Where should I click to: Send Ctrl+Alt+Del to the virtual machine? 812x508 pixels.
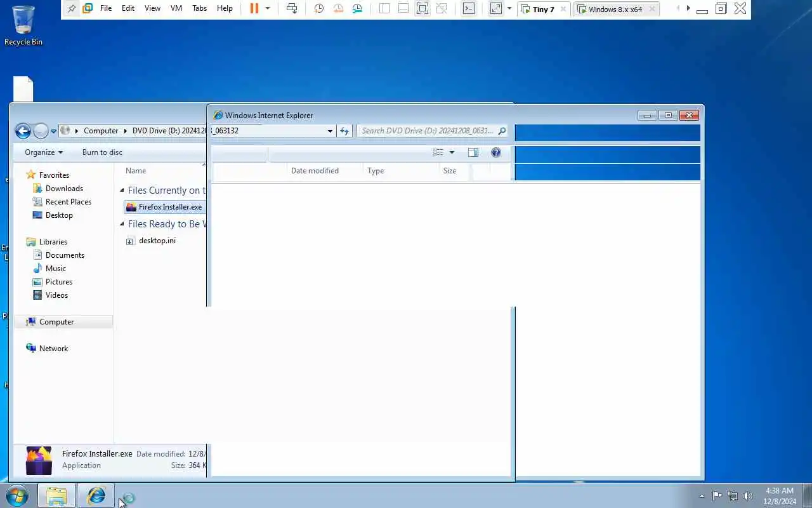[292, 8]
